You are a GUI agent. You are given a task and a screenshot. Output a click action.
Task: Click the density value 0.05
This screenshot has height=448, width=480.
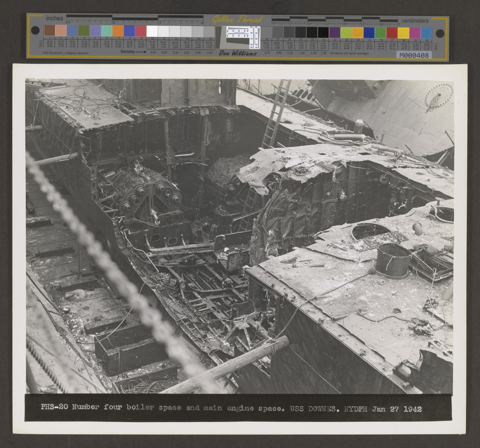click(x=153, y=52)
